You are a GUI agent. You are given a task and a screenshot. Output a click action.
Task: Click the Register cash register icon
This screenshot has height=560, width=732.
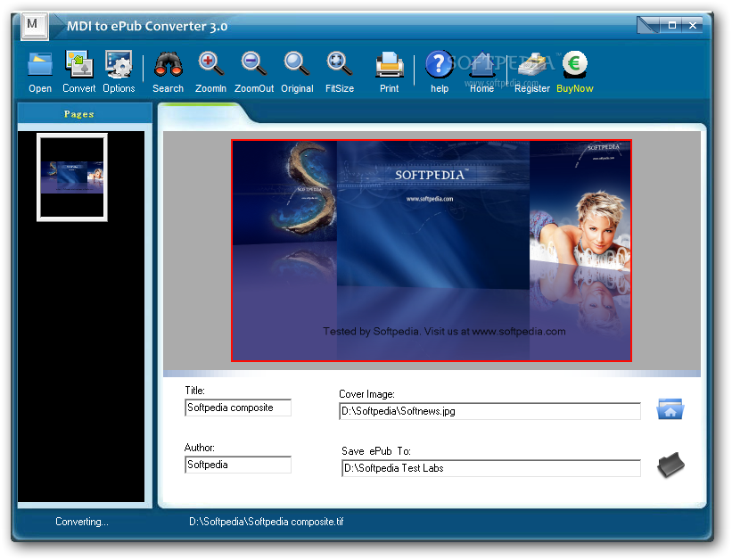tap(532, 64)
